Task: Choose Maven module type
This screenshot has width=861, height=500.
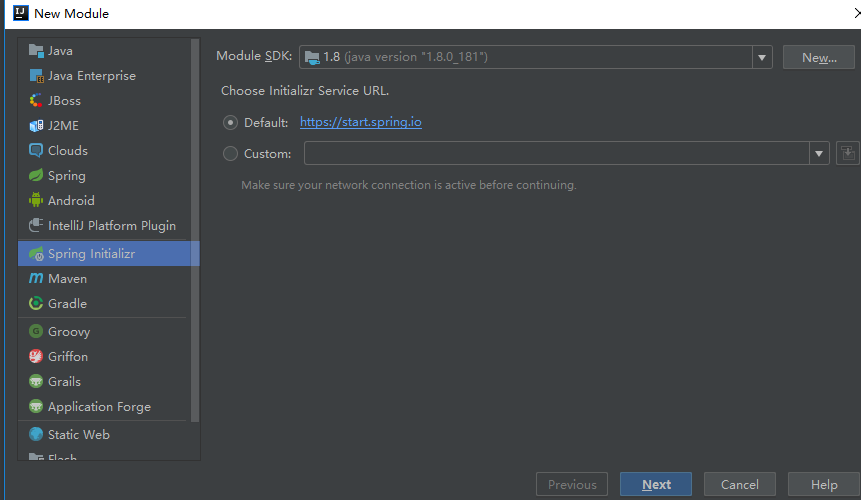Action: click(x=104, y=278)
